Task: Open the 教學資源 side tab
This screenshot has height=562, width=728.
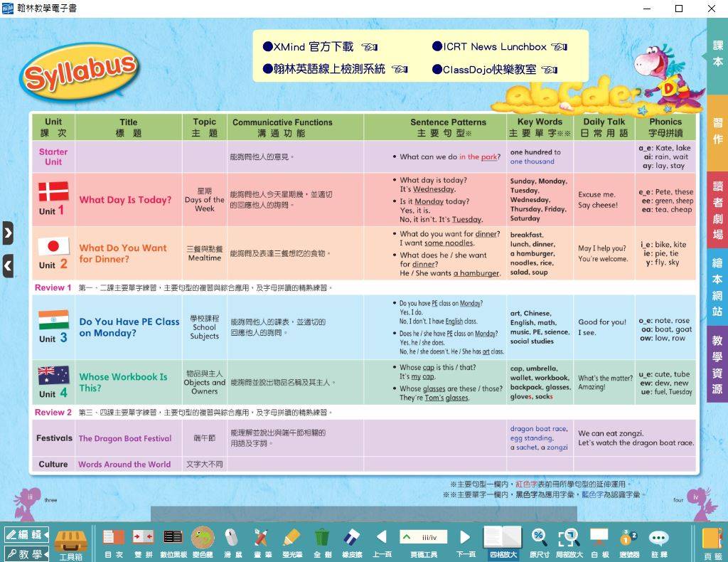Action: click(x=718, y=364)
